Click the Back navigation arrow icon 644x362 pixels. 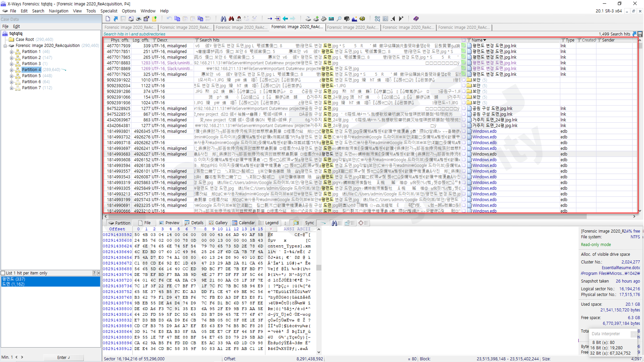(x=285, y=19)
